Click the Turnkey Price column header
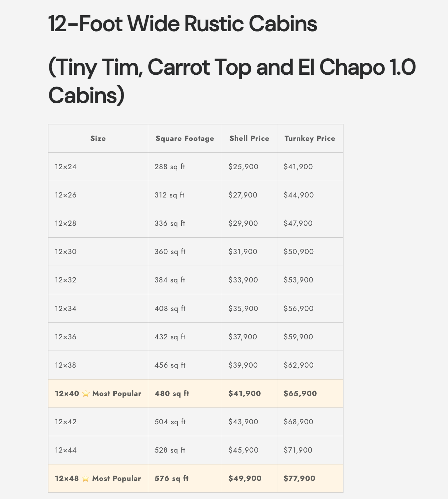 coord(310,139)
